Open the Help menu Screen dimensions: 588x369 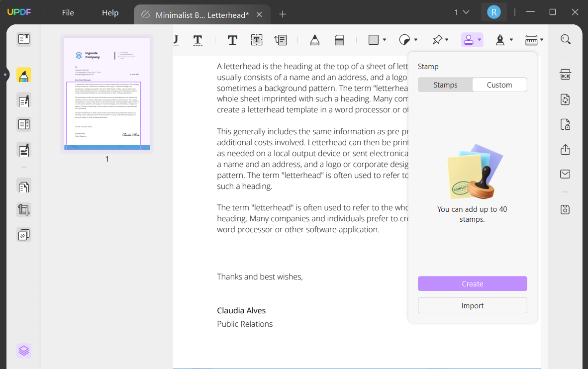[110, 12]
